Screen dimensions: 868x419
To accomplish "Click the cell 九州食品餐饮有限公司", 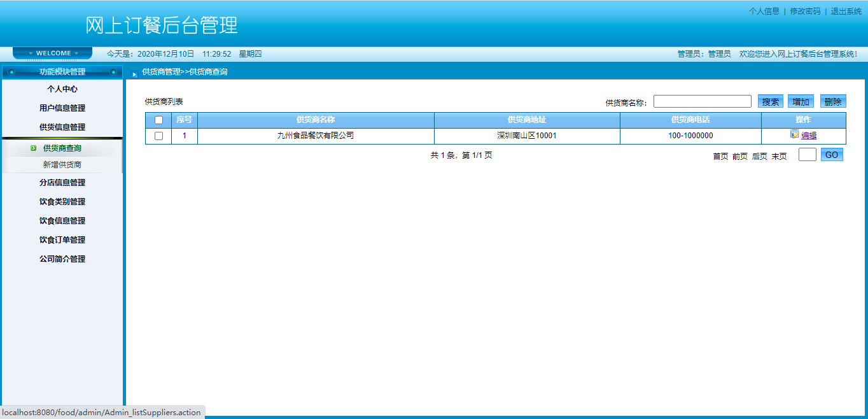I will pyautogui.click(x=316, y=136).
